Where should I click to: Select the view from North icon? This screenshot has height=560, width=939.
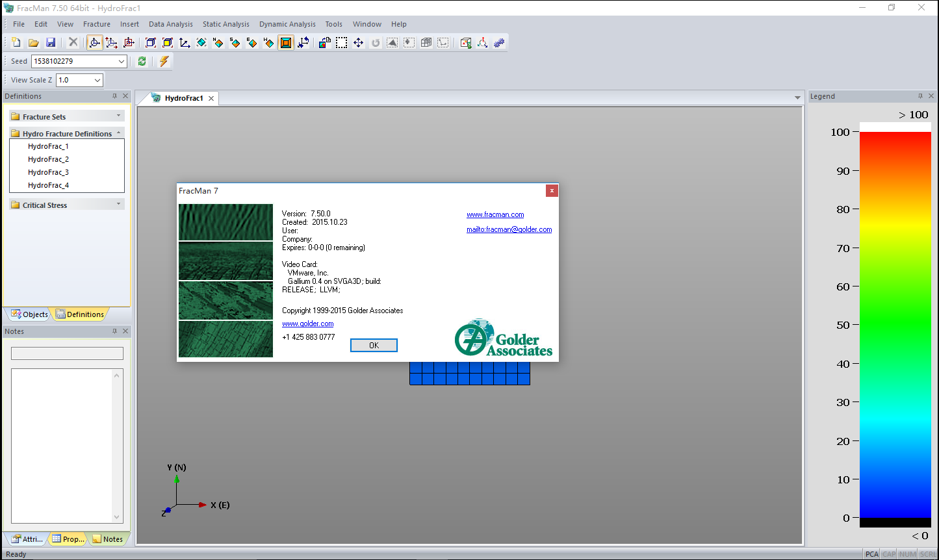pos(218,42)
